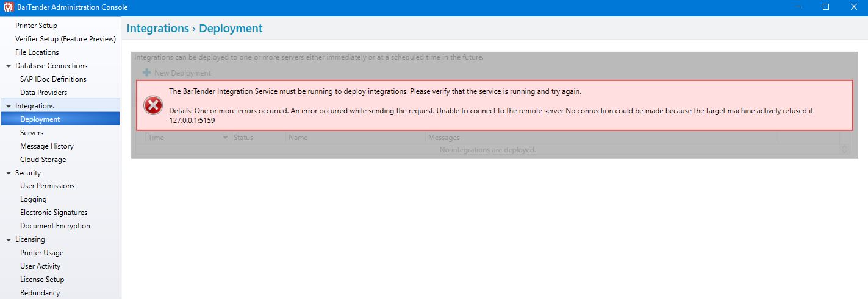The height and width of the screenshot is (299, 868).
Task: Click deployments list scrollbar
Action: click(x=845, y=149)
